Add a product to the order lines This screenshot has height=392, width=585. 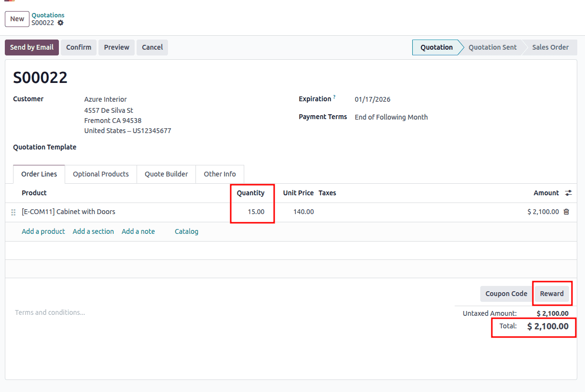click(x=43, y=231)
